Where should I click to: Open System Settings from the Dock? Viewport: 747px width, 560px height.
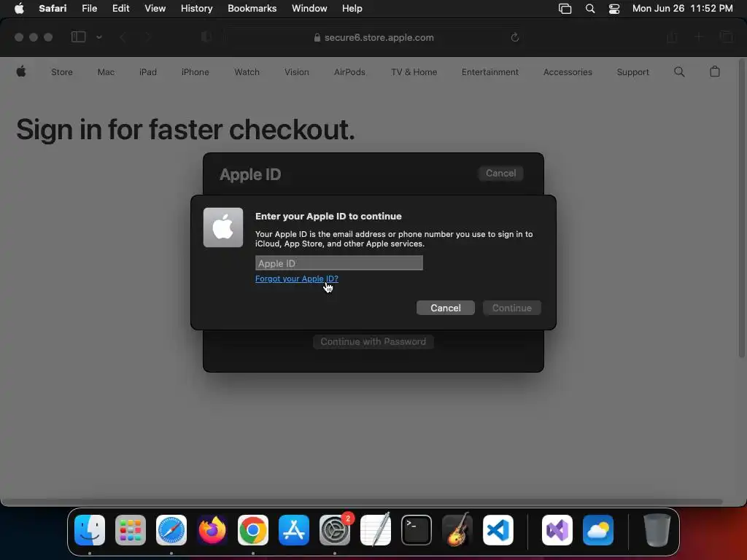pyautogui.click(x=335, y=529)
